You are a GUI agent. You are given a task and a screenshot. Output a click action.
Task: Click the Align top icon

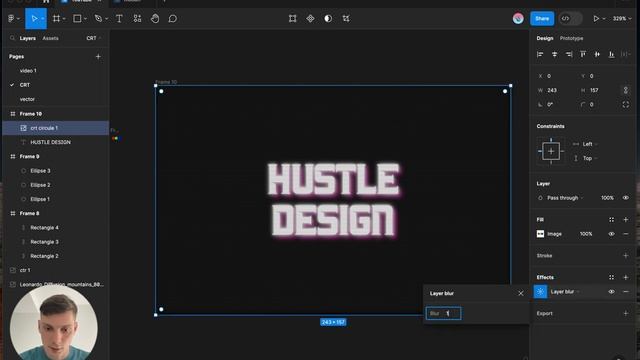click(583, 54)
